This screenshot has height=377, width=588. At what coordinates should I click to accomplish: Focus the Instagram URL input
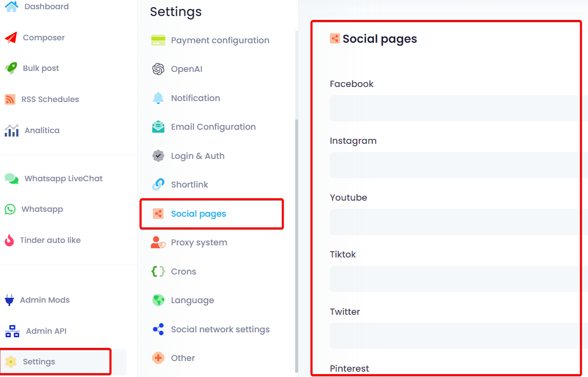click(x=456, y=165)
